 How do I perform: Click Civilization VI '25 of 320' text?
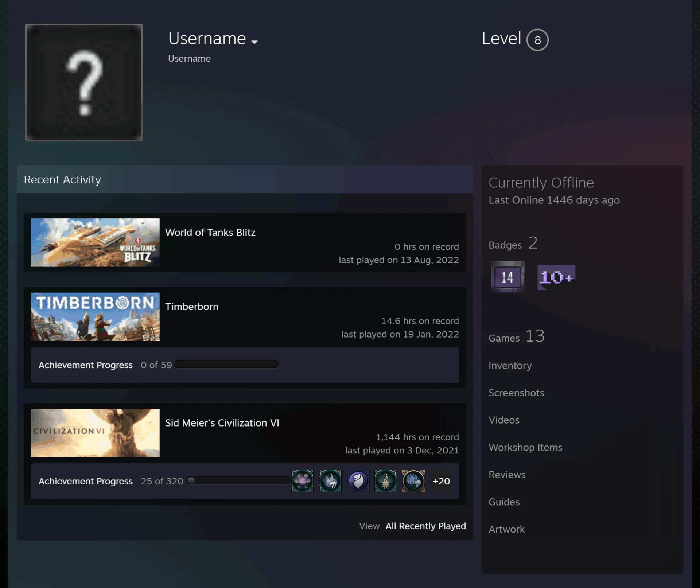(x=162, y=481)
